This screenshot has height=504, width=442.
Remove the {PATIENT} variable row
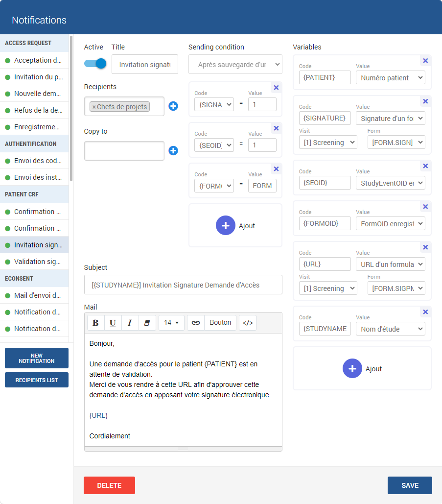(425, 61)
